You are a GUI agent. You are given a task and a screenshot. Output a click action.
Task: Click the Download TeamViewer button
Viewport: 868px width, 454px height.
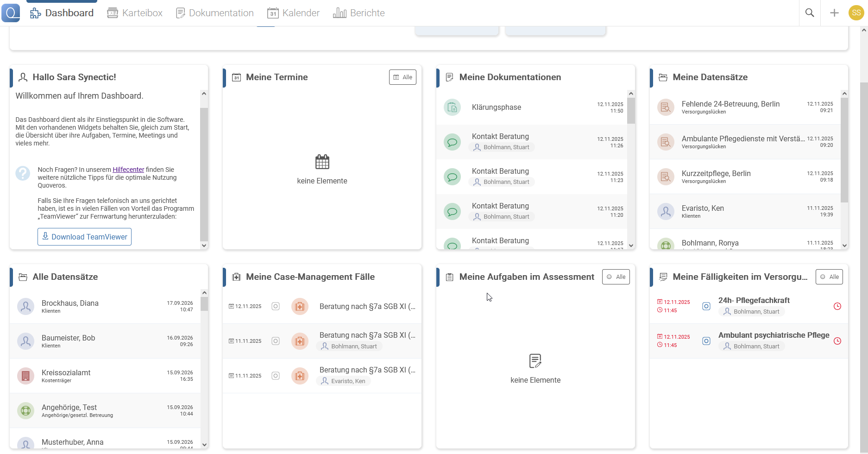(x=84, y=237)
